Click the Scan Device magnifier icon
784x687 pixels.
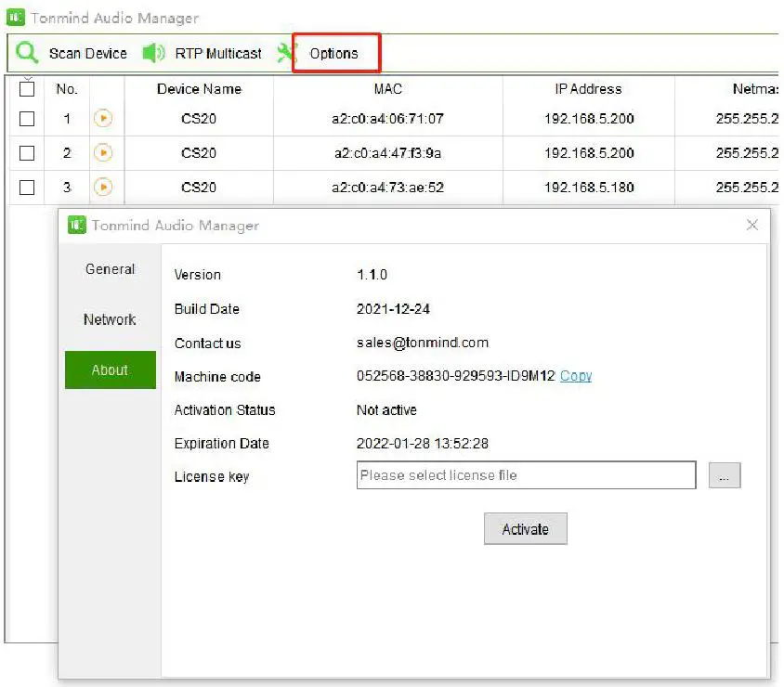tap(27, 53)
